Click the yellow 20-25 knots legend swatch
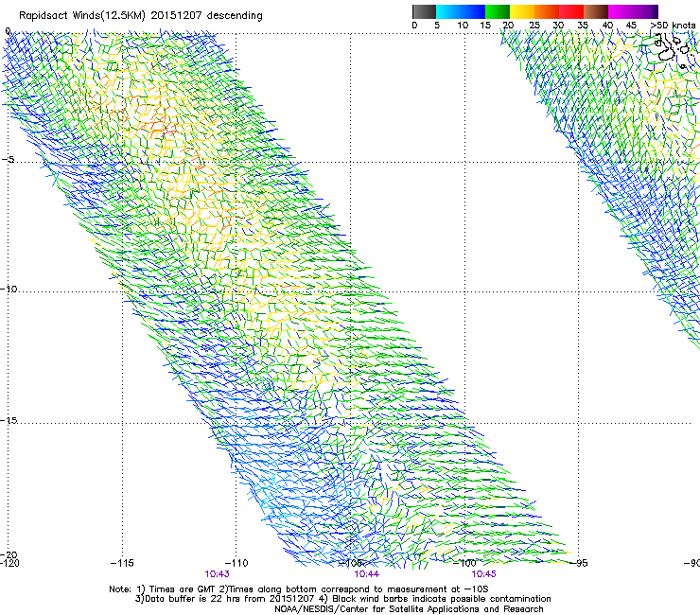The image size is (700, 615). coord(522,11)
